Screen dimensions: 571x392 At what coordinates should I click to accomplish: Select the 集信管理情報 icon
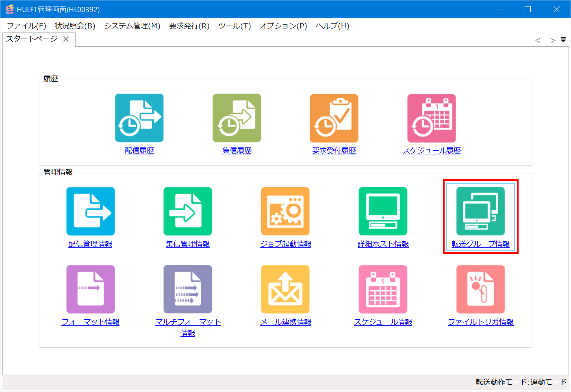coord(188,211)
